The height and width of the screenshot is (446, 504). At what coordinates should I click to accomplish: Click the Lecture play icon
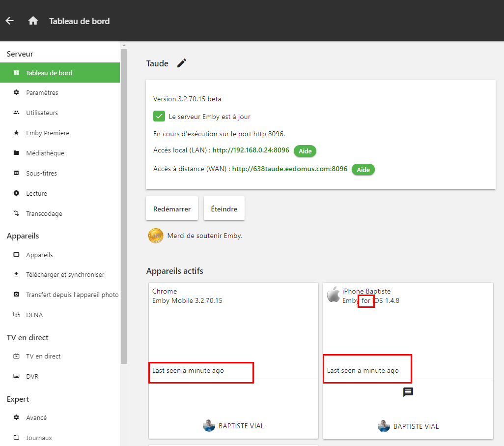pyautogui.click(x=16, y=193)
